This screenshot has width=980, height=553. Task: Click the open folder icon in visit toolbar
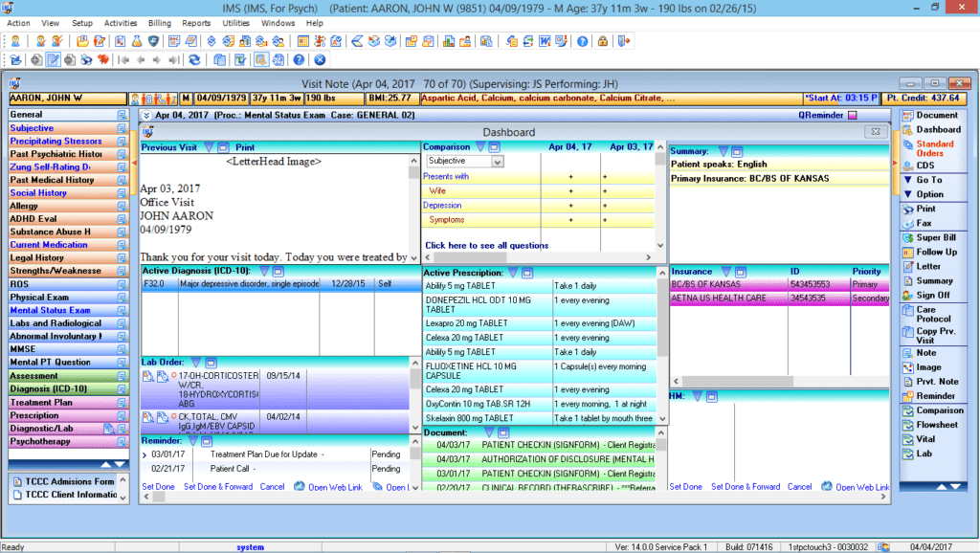15,60
